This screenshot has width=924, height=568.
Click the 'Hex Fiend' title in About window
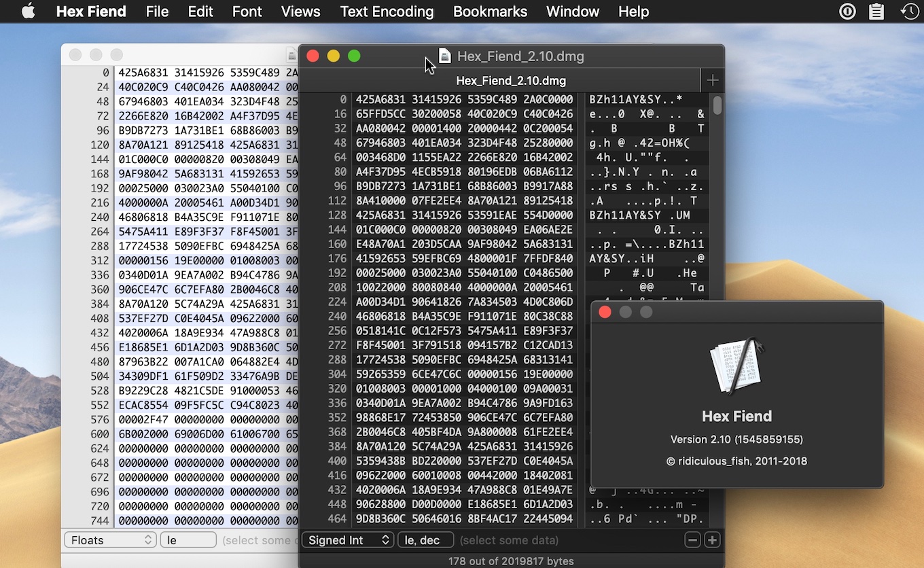pyautogui.click(x=736, y=416)
